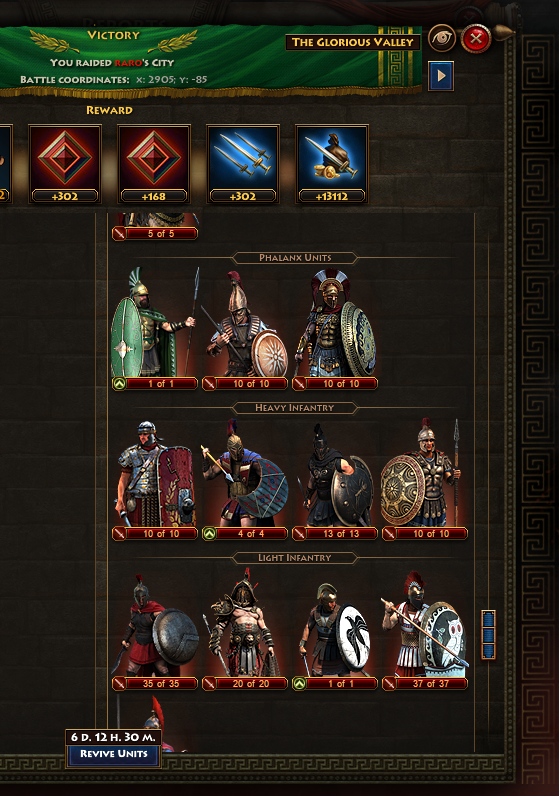Screen dimensions: 559x796
Task: Select the gladiator unit 20 of 20
Action: point(244,629)
